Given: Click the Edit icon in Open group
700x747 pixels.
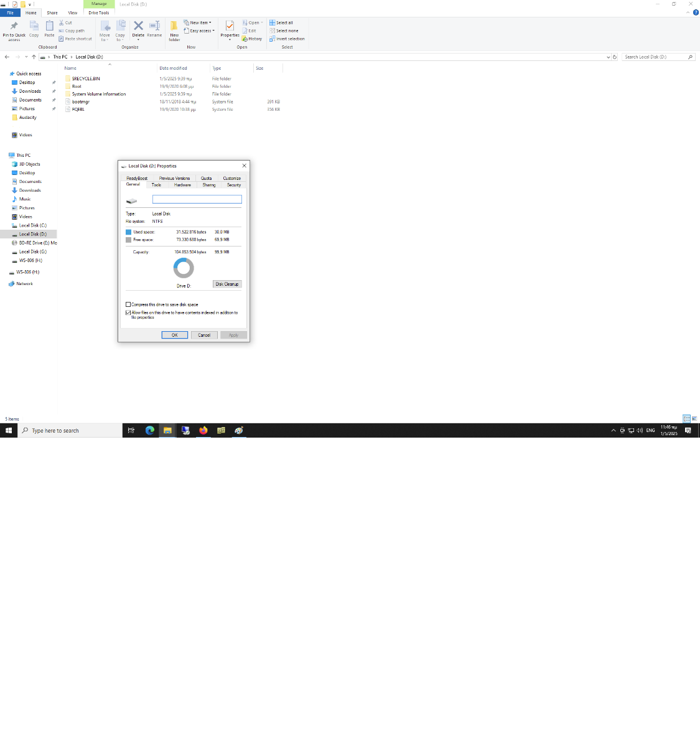Looking at the screenshot, I should coord(245,31).
